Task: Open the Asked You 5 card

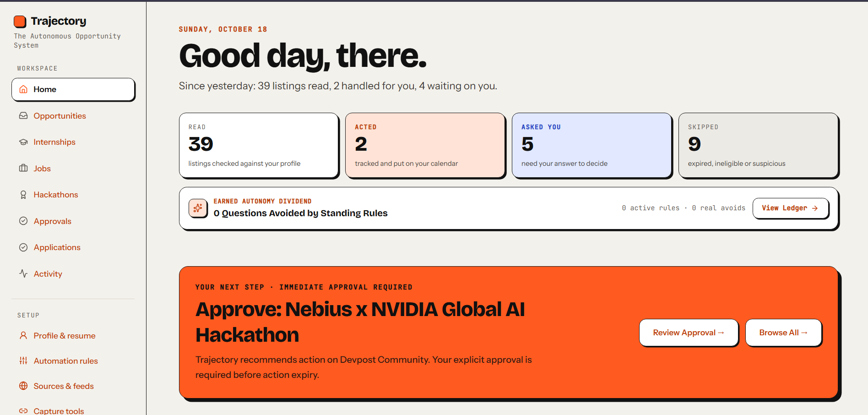Action: click(x=591, y=145)
